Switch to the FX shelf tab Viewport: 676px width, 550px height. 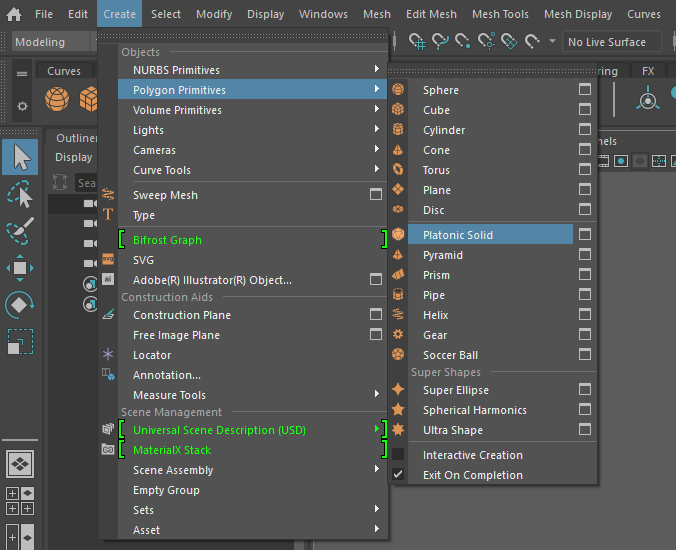[x=648, y=71]
